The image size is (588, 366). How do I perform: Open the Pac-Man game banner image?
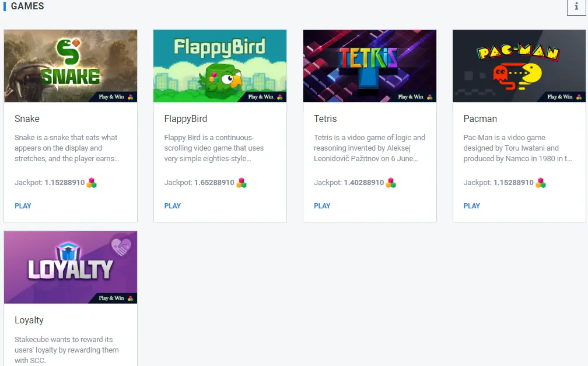tap(519, 66)
